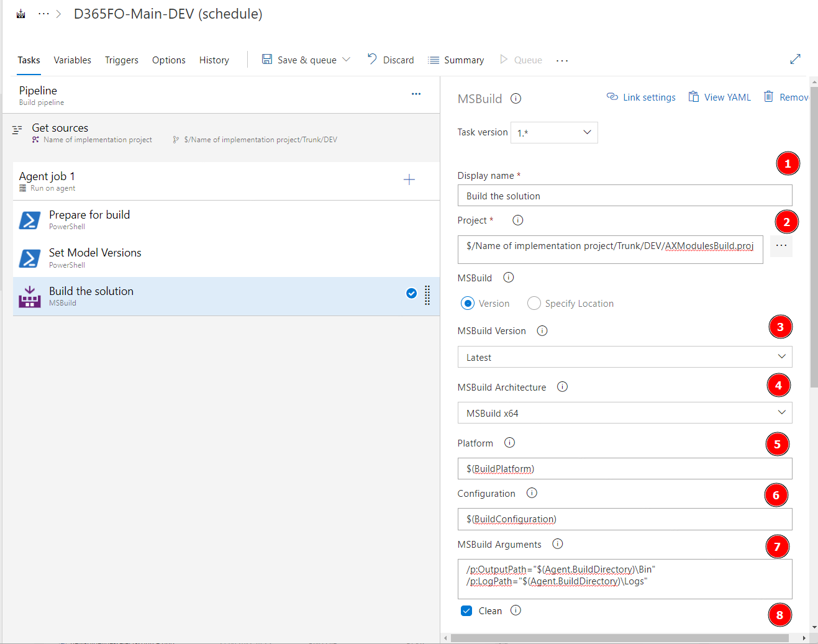Click the View YAML button

pyautogui.click(x=719, y=98)
